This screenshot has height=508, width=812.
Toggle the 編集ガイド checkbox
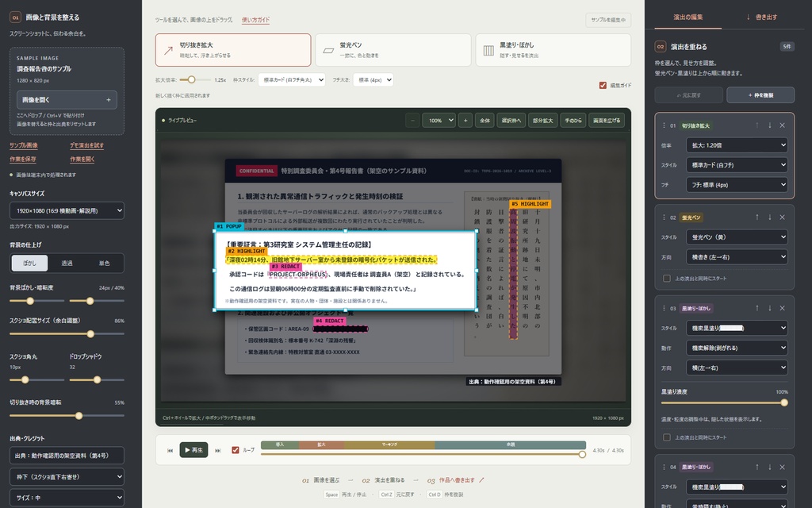(603, 86)
